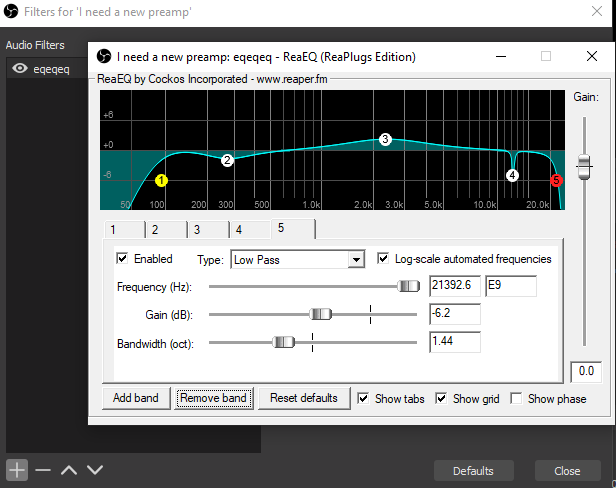Viewport: 616px width, 488px height.
Task: Select red band point 5 on graph
Action: tap(556, 180)
